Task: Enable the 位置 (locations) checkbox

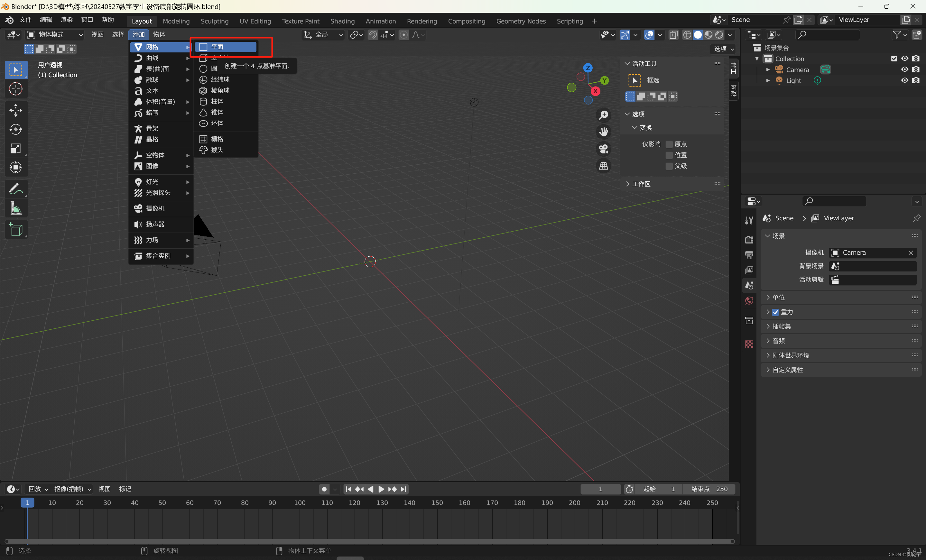Action: (669, 155)
